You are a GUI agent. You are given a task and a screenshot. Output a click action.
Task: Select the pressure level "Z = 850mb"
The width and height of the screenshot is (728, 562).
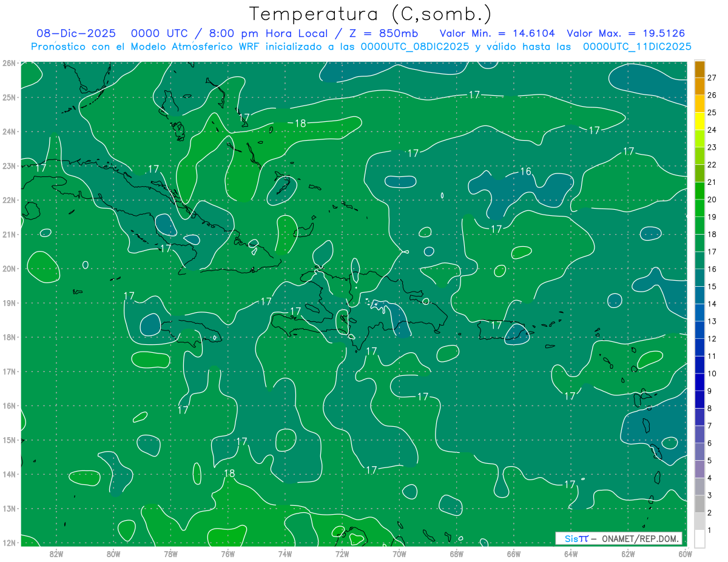(383, 33)
